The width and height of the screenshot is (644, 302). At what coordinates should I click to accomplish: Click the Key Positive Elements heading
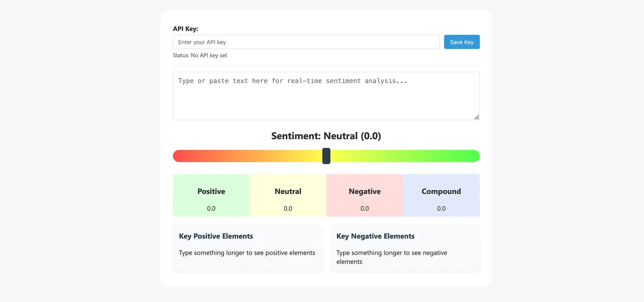[216, 236]
